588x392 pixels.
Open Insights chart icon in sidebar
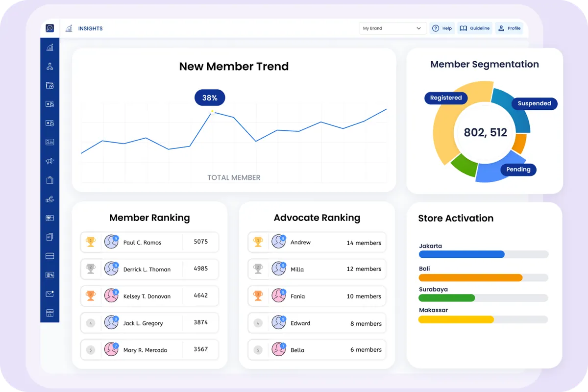pos(49,48)
